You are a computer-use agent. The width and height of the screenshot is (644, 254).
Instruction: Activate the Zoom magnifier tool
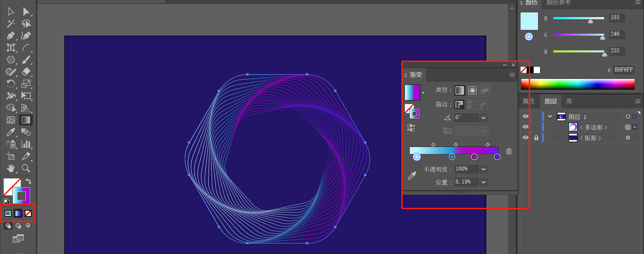click(26, 168)
